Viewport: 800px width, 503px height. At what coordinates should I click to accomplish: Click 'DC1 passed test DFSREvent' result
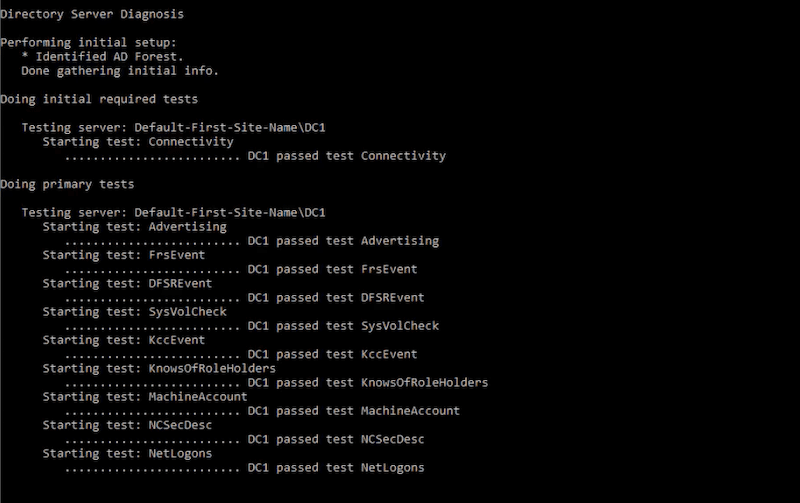pos(336,297)
